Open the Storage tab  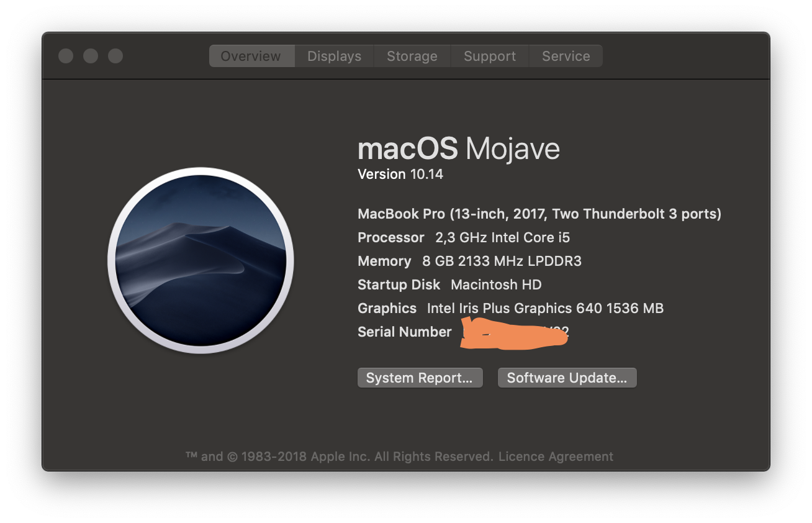tap(412, 56)
